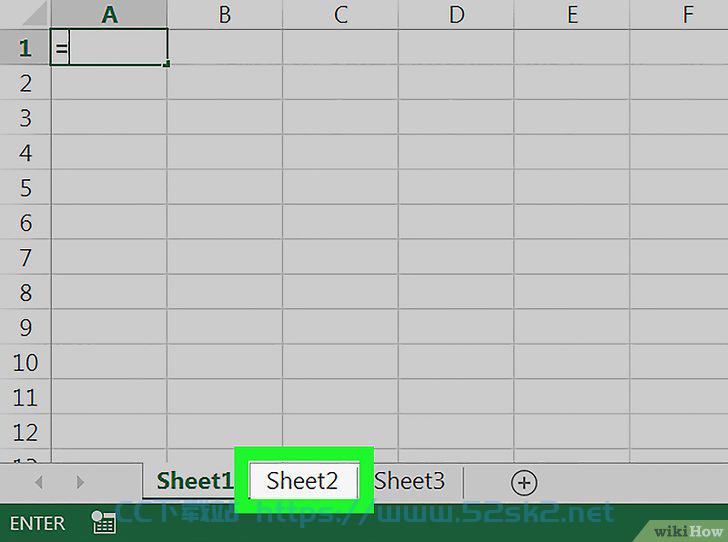Screen dimensions: 728x542
Task: Click the right sheet navigation arrow
Action: (x=80, y=482)
